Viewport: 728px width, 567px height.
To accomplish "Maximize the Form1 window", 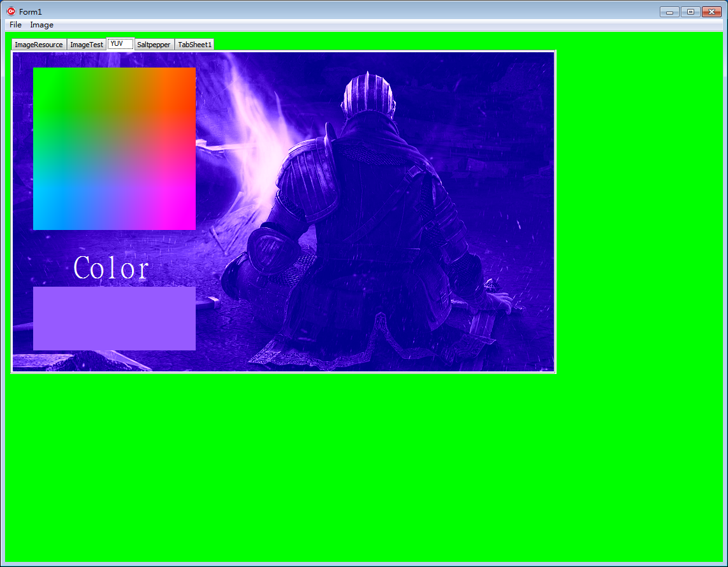I will click(x=690, y=11).
